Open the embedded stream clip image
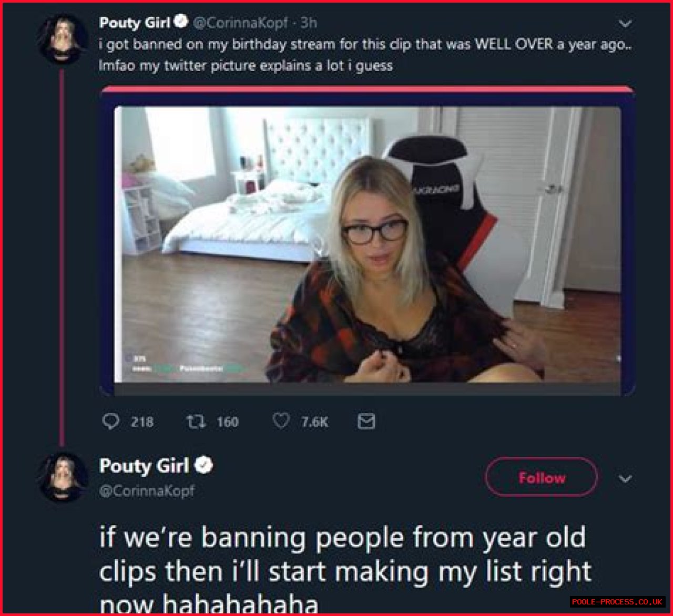The width and height of the screenshot is (673, 616). 367,244
